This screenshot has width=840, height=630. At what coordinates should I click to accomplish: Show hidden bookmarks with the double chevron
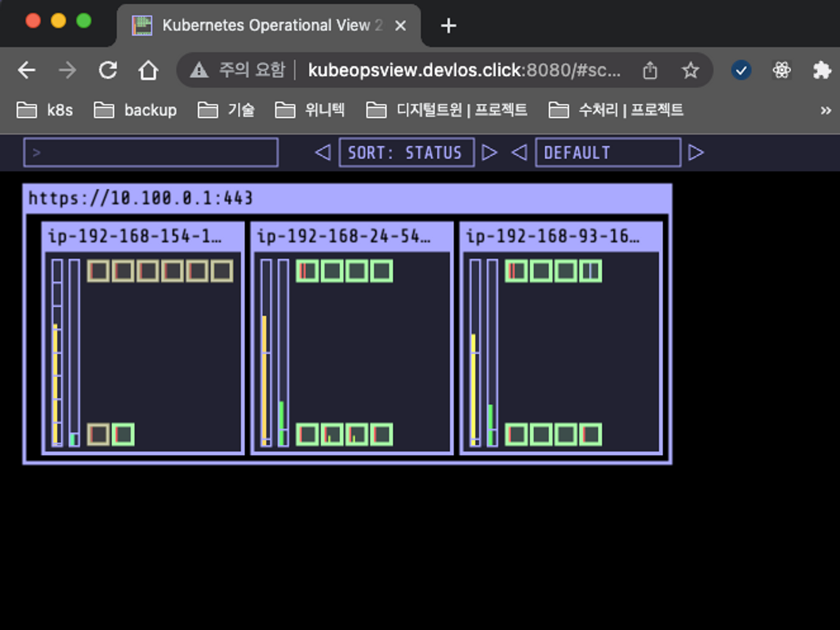[x=825, y=111]
